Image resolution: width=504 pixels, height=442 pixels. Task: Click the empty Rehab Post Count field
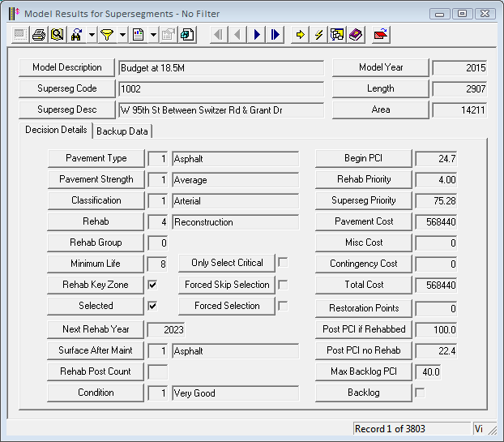[157, 372]
